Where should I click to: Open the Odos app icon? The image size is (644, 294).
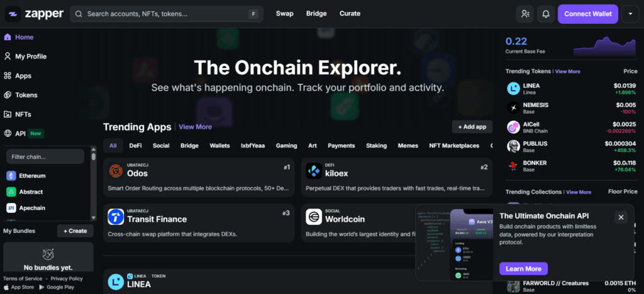[x=116, y=170]
